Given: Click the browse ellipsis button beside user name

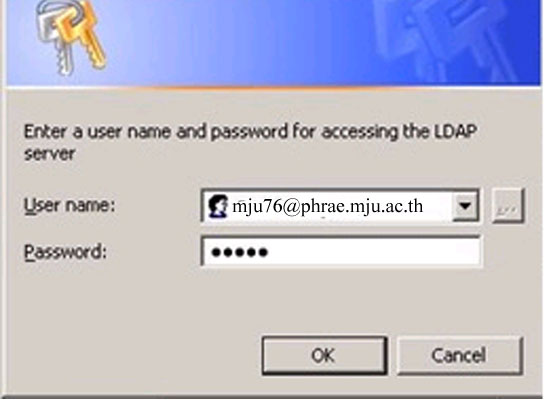Looking at the screenshot, I should coord(508,206).
